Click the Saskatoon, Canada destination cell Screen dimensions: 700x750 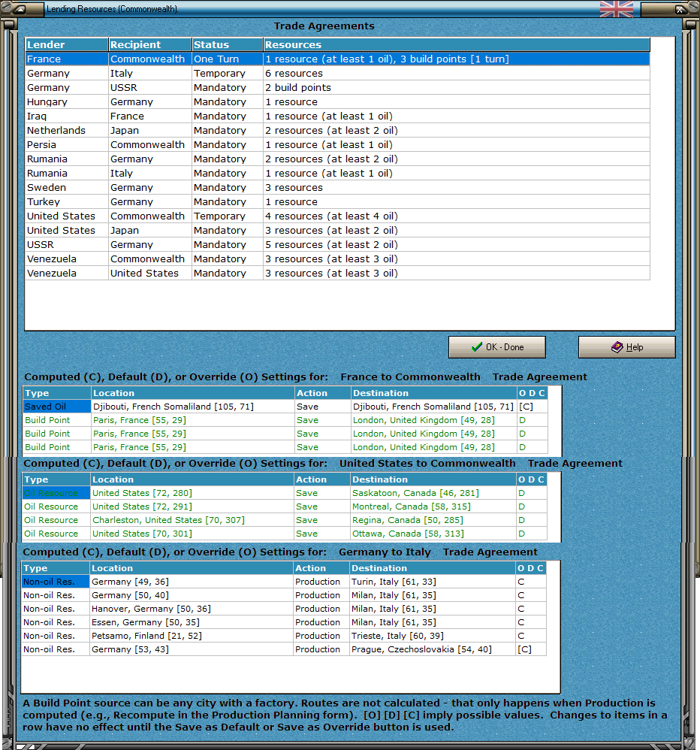coord(433,493)
